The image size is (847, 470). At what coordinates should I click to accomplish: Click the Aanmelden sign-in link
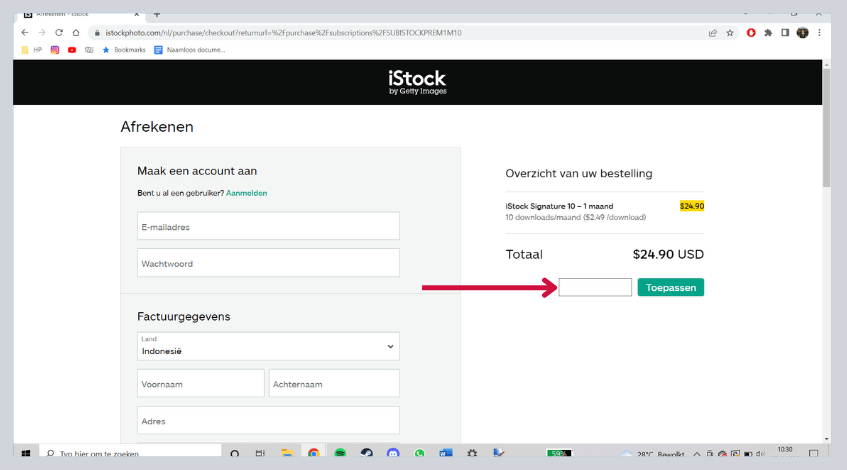click(246, 193)
